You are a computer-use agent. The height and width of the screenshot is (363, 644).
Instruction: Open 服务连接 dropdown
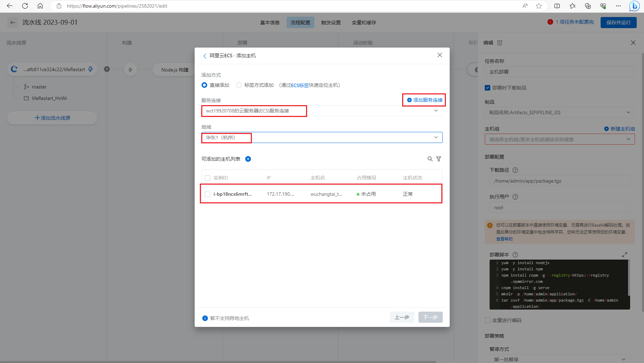pyautogui.click(x=322, y=111)
